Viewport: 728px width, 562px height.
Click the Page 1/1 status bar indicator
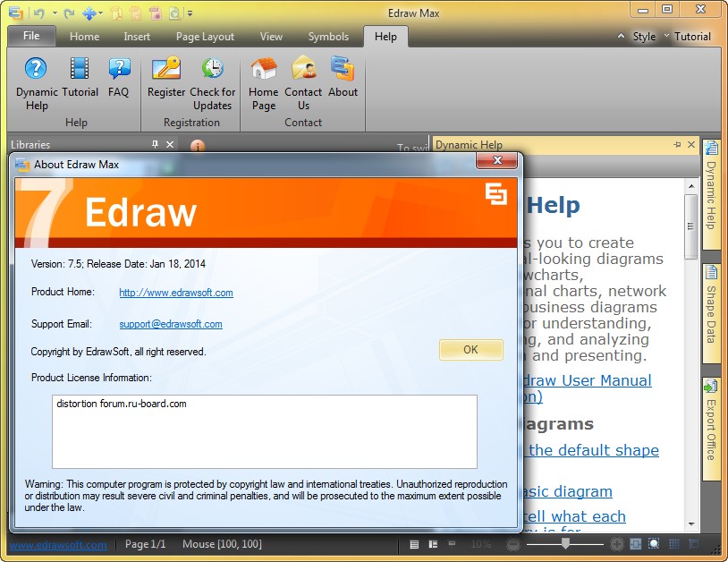pos(145,544)
